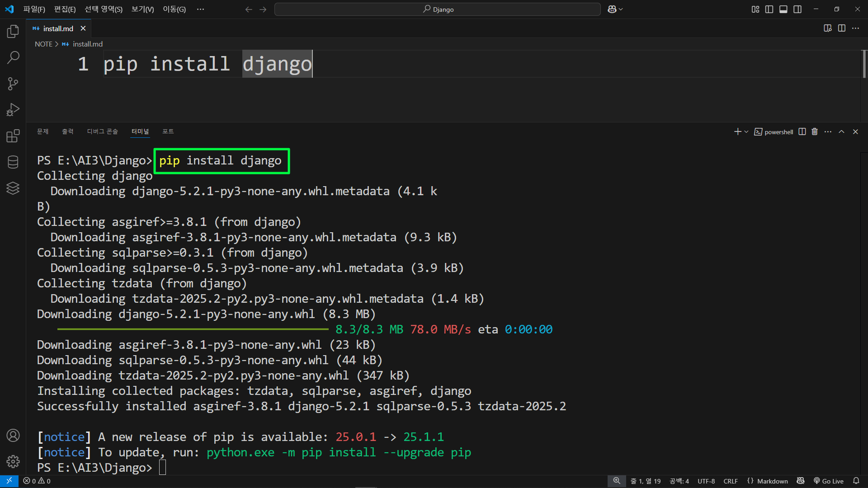Create a new terminal with plus
The width and height of the screenshot is (868, 488).
pos(737,132)
